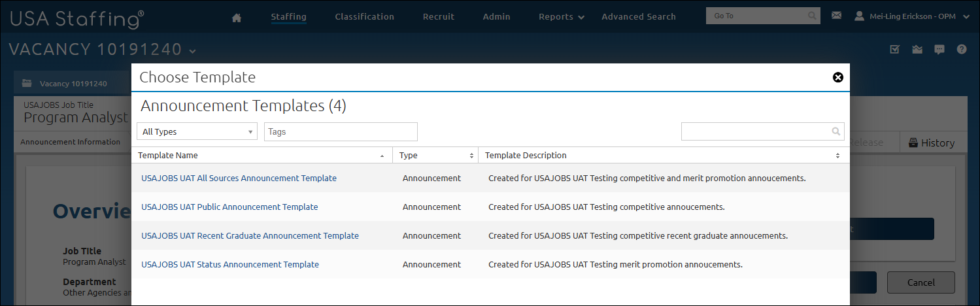Open the Staffing menu
Viewport: 980px width, 306px height.
pyautogui.click(x=288, y=17)
